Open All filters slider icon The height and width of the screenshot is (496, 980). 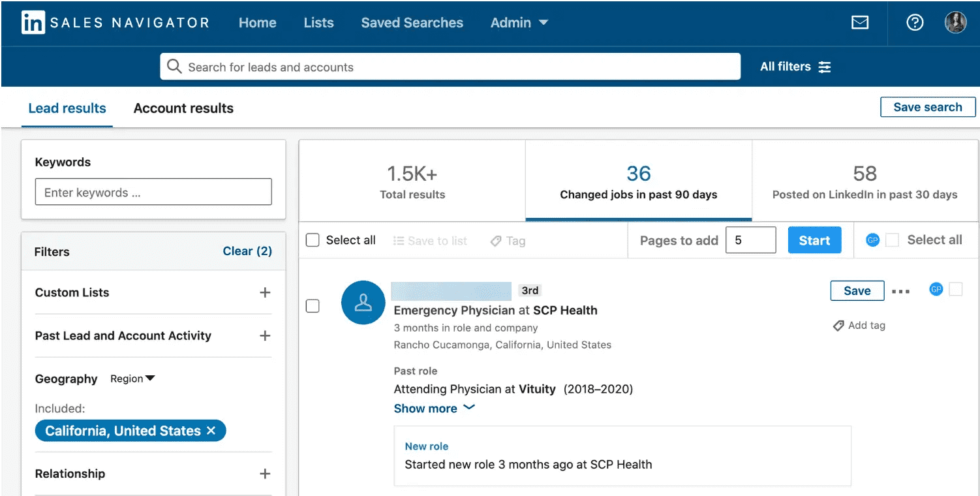pyautogui.click(x=825, y=67)
